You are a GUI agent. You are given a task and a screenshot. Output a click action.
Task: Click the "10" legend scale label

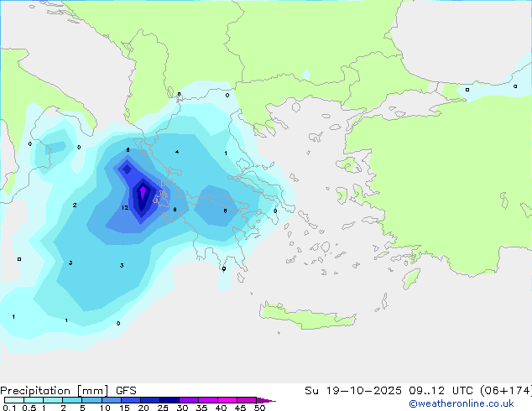click(x=105, y=408)
